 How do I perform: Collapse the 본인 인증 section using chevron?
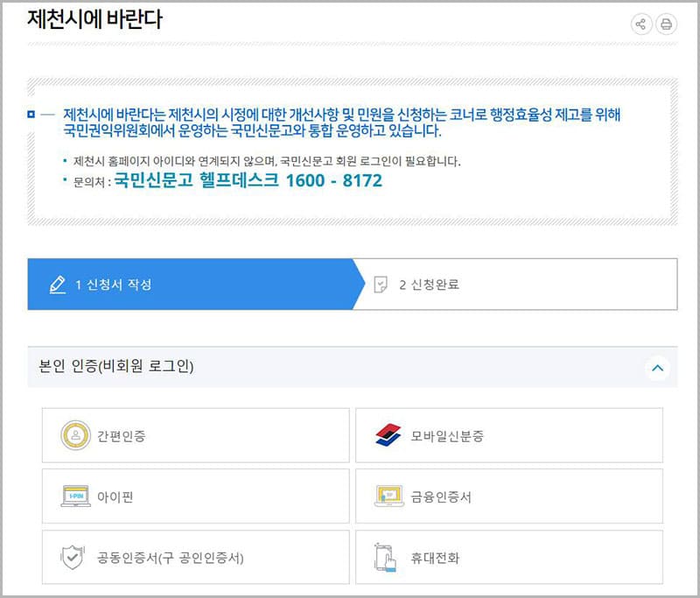pos(658,369)
